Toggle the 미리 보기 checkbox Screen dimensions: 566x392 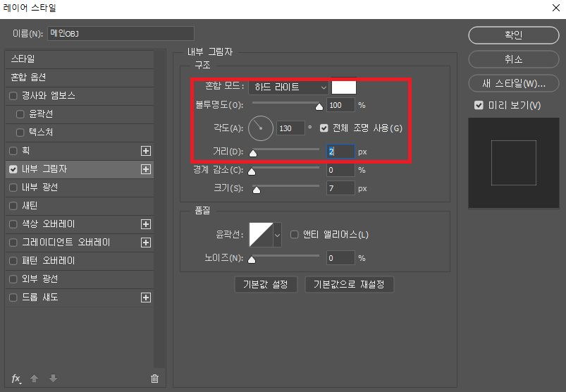pos(479,105)
